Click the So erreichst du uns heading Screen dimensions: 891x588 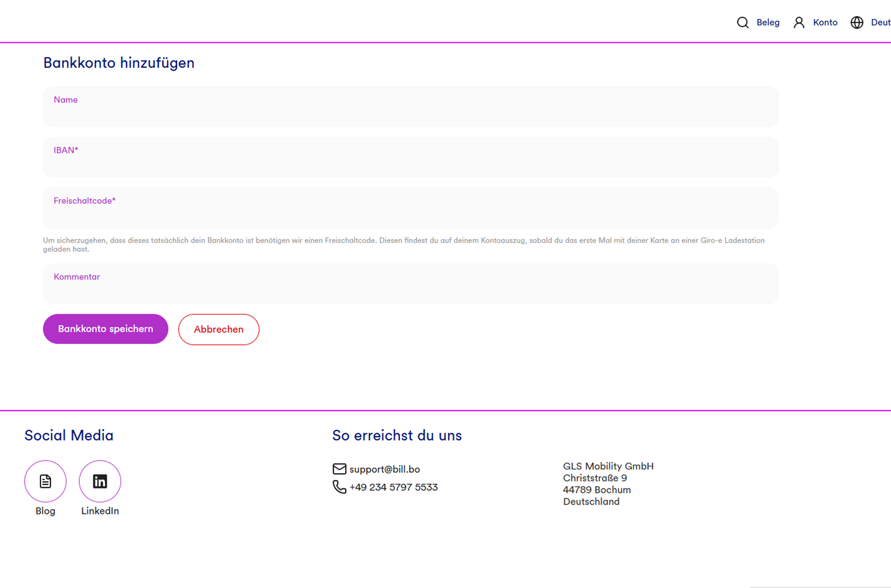tap(397, 435)
